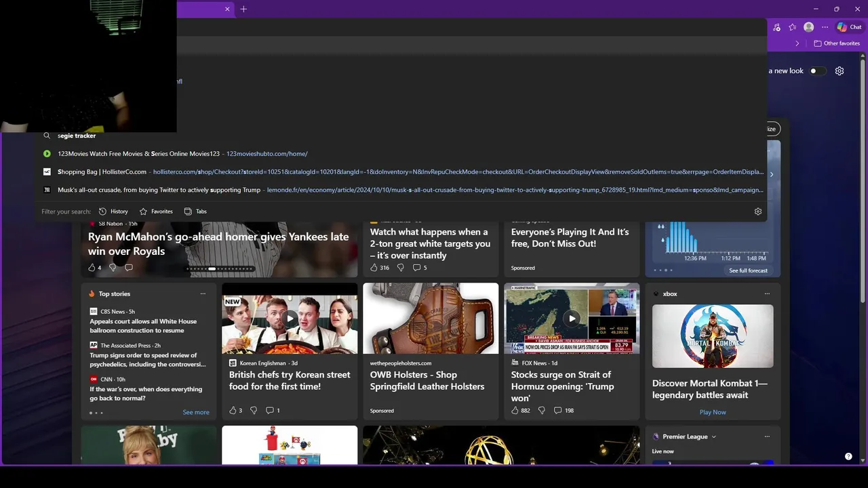Filter search by Tabs
868x488 pixels.
pyautogui.click(x=195, y=211)
